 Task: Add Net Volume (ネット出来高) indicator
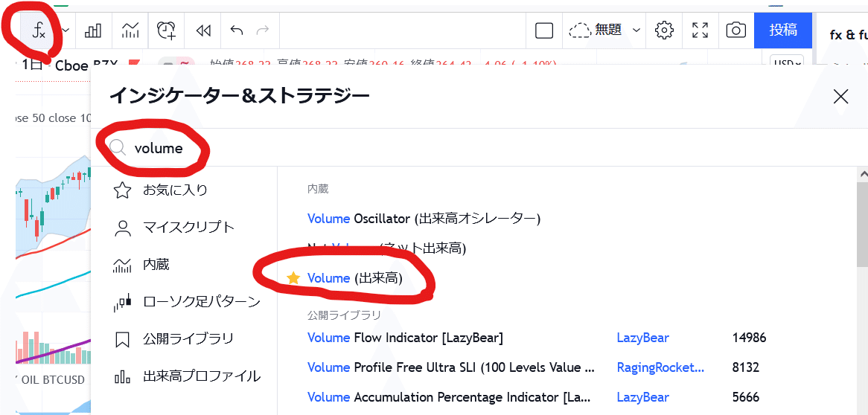tap(387, 248)
